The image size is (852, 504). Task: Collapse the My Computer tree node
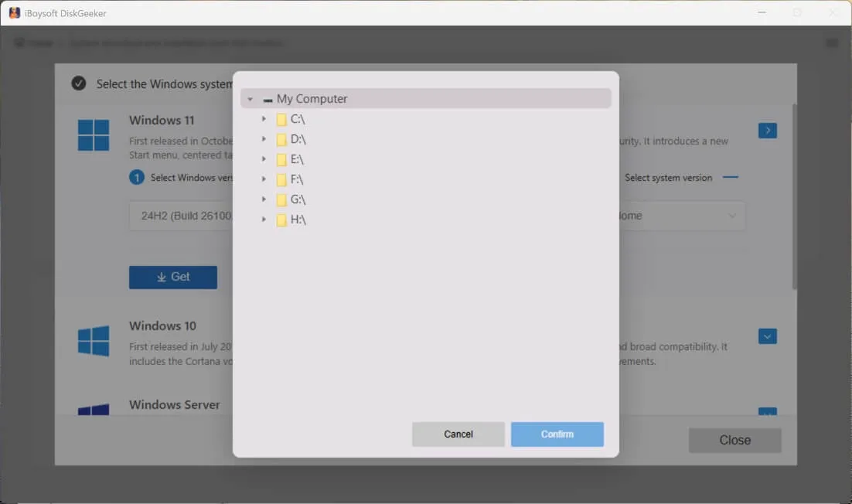click(249, 98)
